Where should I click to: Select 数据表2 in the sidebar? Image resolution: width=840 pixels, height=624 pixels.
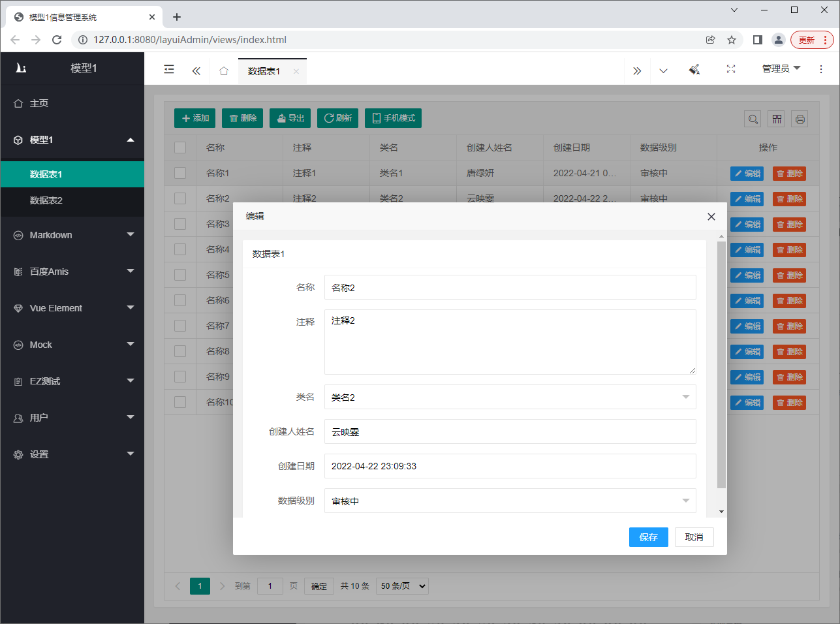pyautogui.click(x=46, y=200)
